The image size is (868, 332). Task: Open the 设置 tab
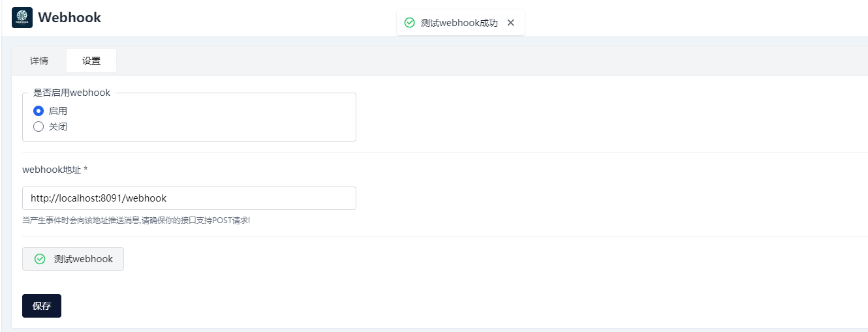pos(91,61)
